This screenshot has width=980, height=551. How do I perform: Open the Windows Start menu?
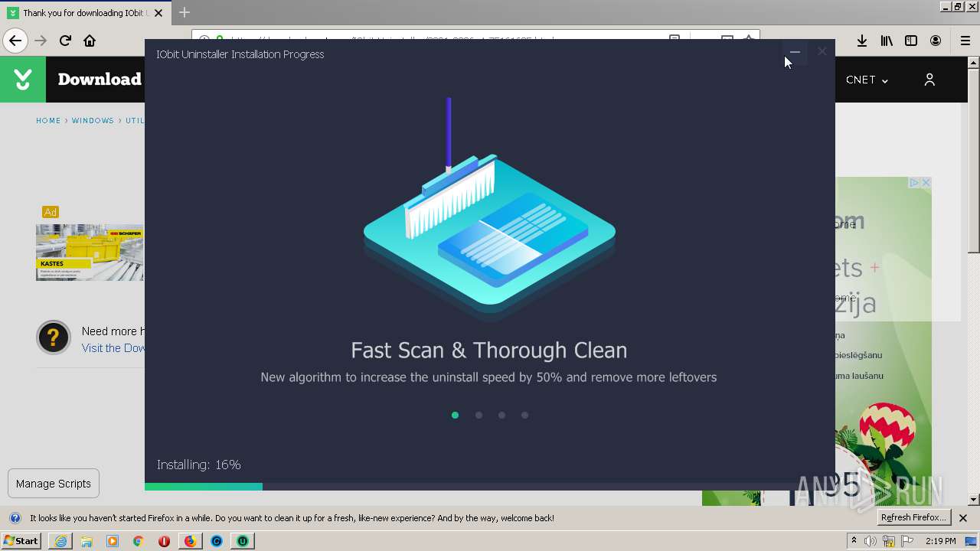pyautogui.click(x=21, y=541)
